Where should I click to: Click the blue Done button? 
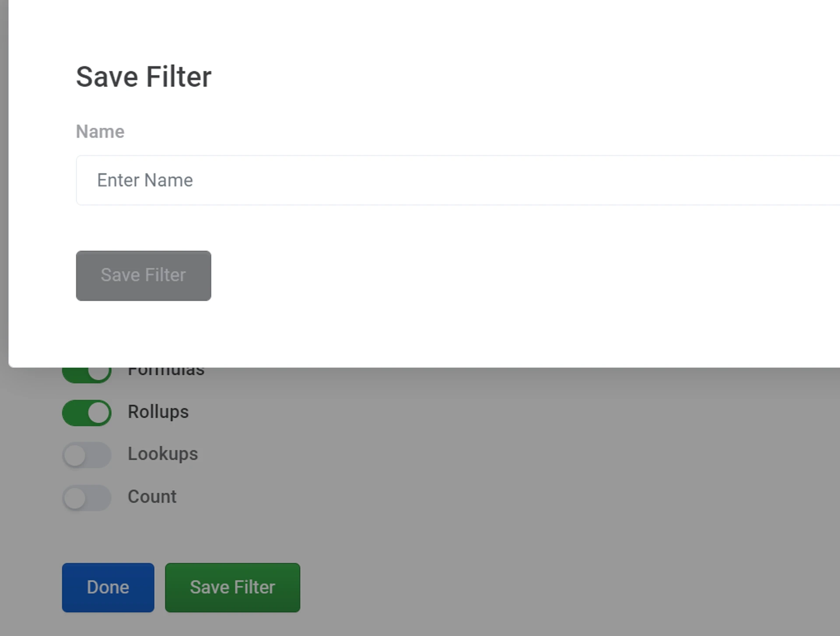(x=108, y=587)
